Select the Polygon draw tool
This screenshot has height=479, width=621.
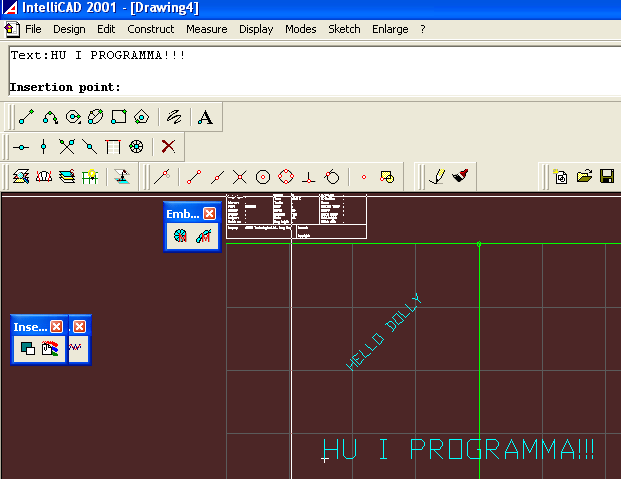141,117
